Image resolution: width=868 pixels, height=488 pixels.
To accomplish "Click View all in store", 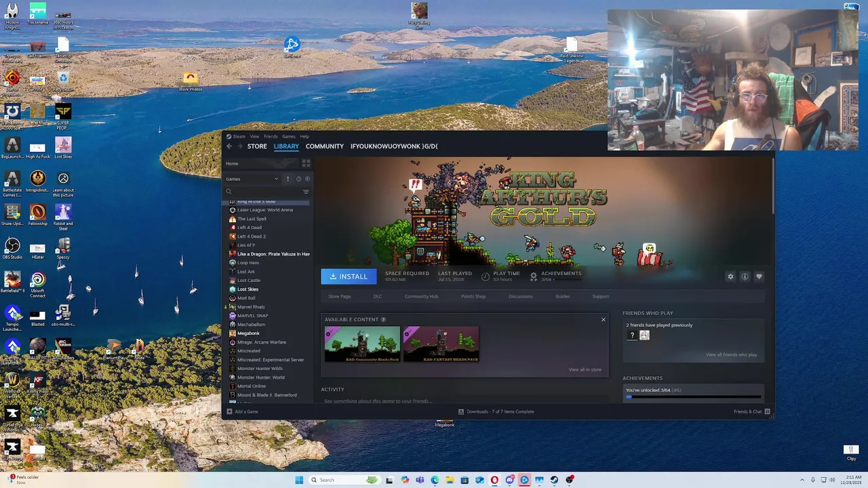I will tap(585, 369).
